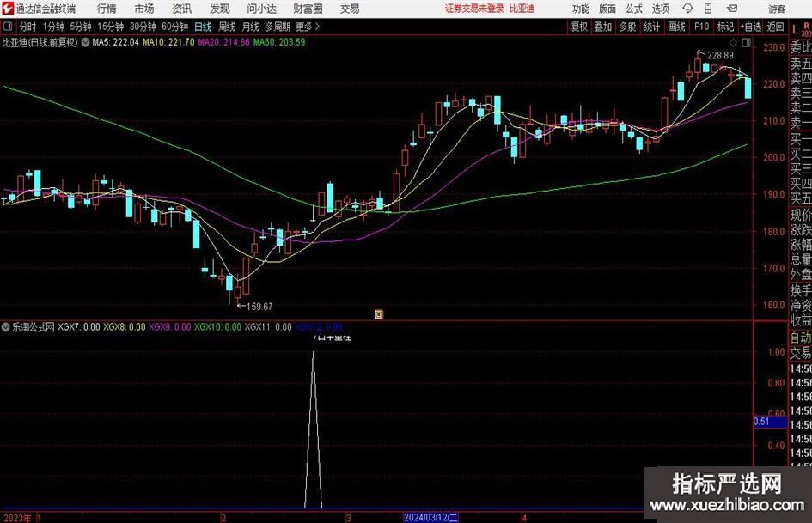Click the 159.67 low price marker
This screenshot has width=812, height=523.
coord(259,307)
